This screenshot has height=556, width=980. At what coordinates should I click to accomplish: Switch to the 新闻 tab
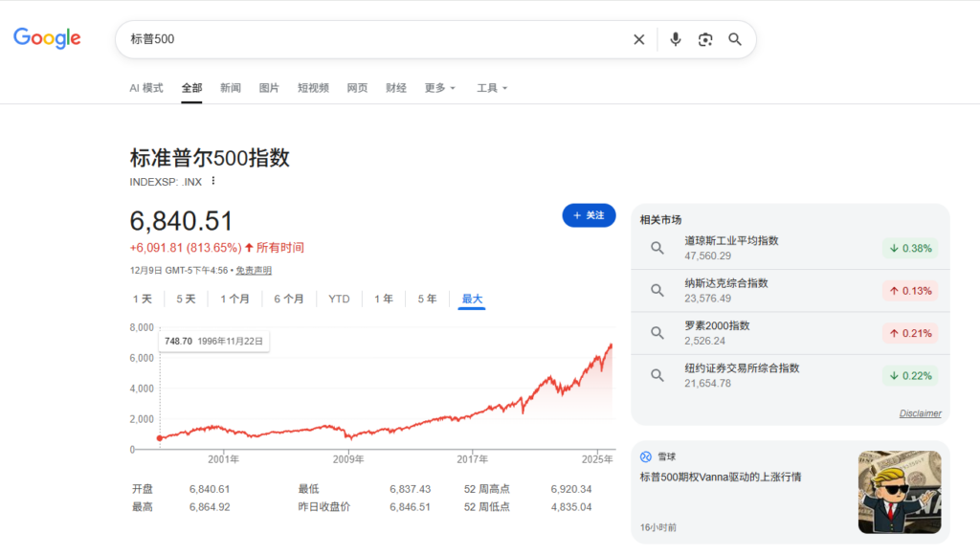(231, 88)
